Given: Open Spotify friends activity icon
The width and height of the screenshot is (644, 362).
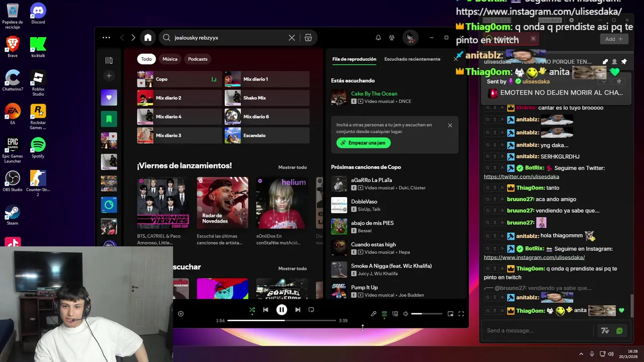Looking at the screenshot, I should click(392, 38).
